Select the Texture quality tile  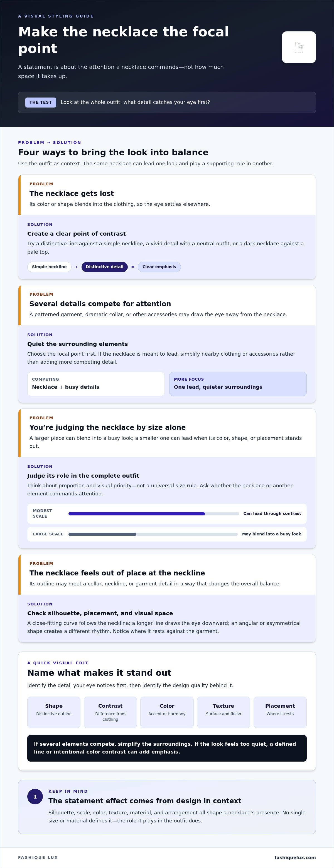coord(223,712)
